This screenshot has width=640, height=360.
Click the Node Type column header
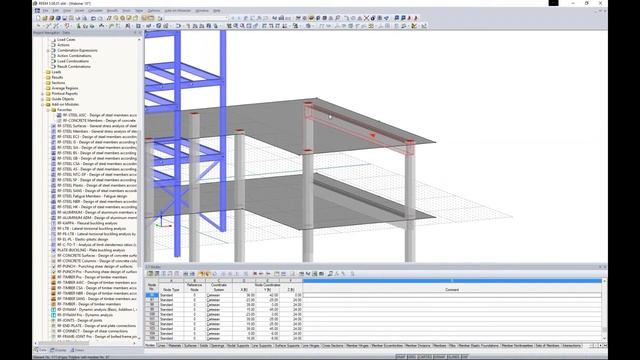tap(171, 289)
